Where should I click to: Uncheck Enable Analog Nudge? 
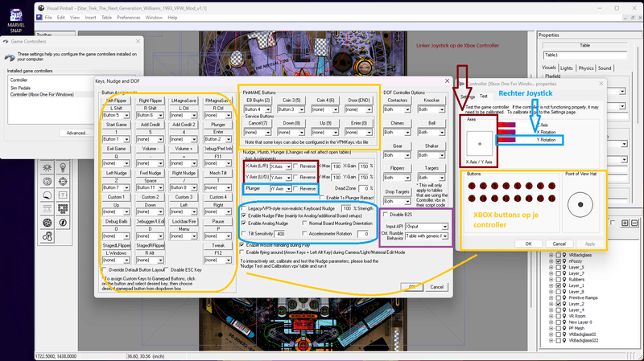click(x=244, y=224)
